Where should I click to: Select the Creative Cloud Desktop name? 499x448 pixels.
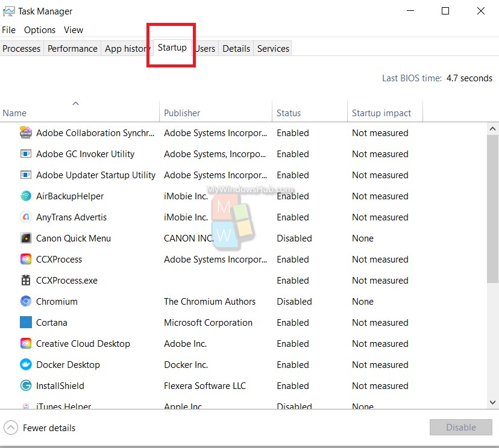pos(83,343)
